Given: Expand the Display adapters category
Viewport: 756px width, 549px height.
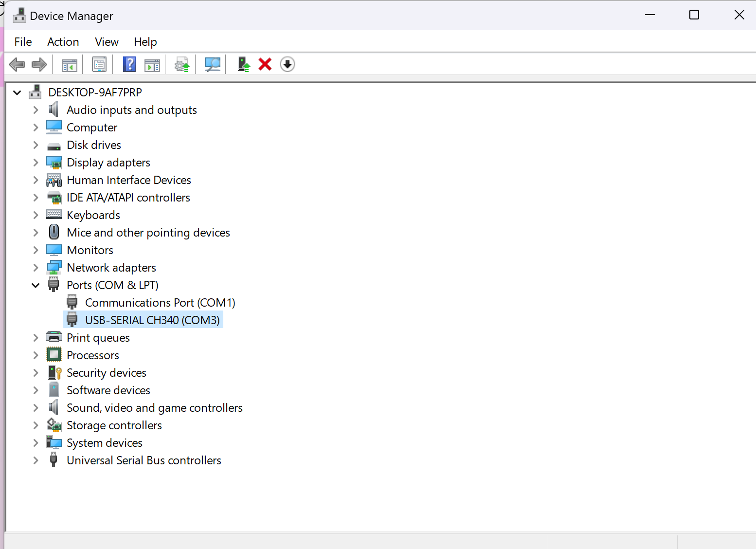Looking at the screenshot, I should pos(36,163).
